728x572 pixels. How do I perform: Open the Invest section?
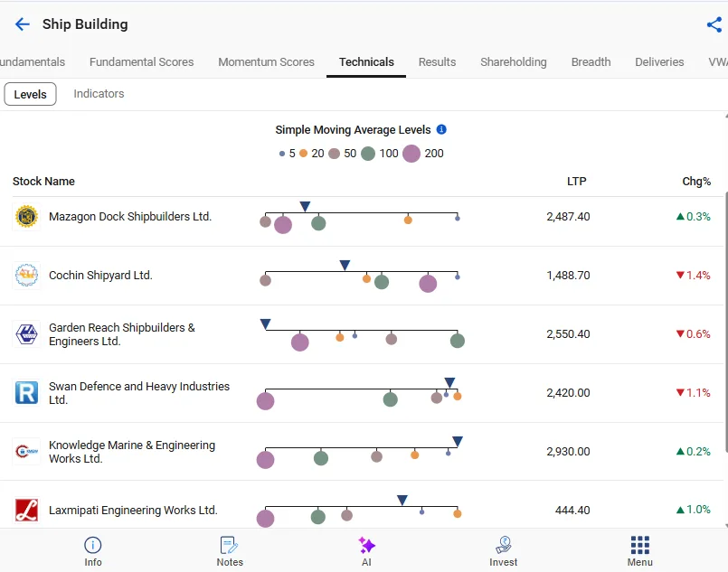504,551
